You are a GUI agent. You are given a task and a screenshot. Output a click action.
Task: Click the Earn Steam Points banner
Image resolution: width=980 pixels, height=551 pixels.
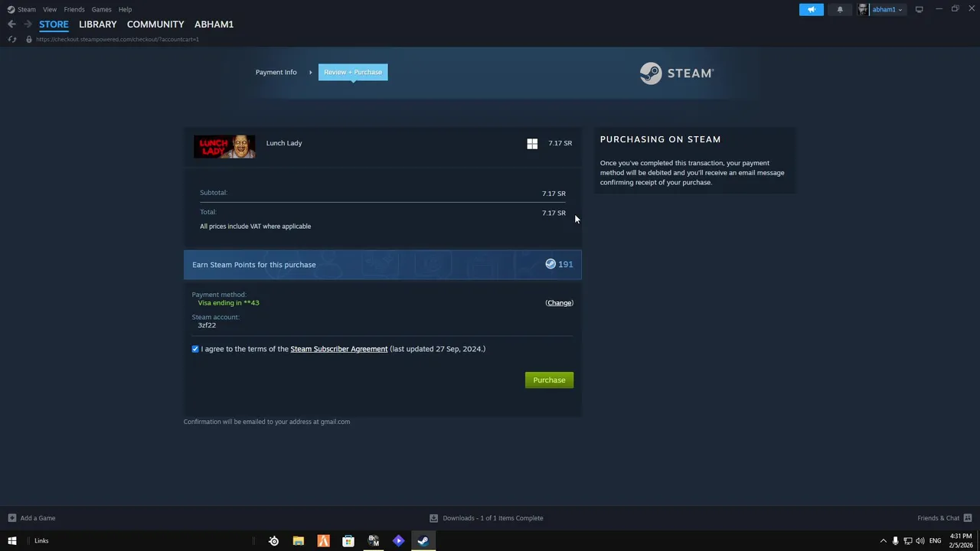click(x=383, y=265)
